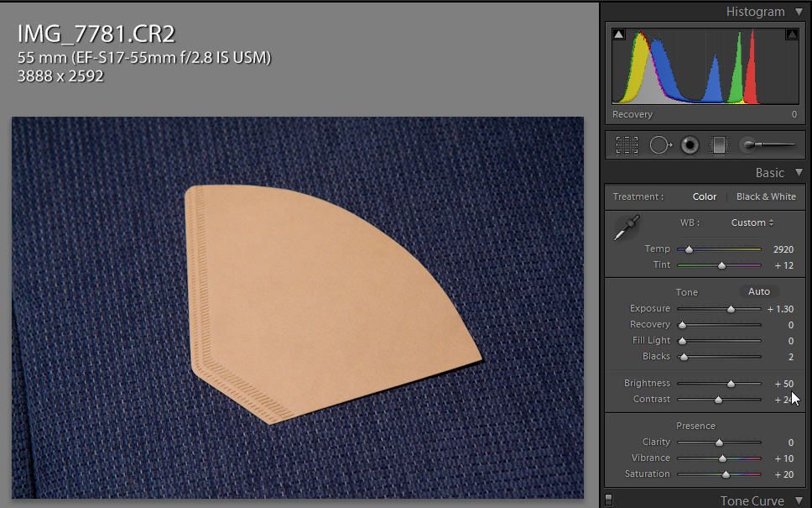
Task: Collapse the Histogram panel
Action: tap(798, 12)
